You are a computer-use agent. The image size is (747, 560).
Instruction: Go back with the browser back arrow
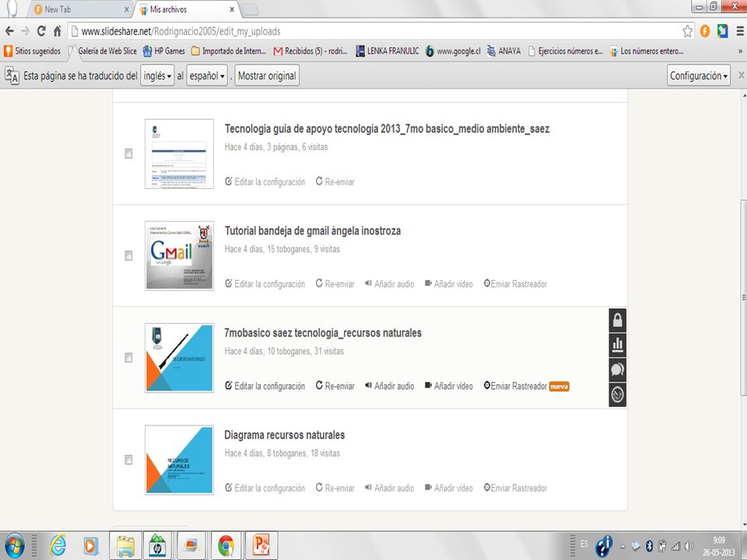click(9, 31)
